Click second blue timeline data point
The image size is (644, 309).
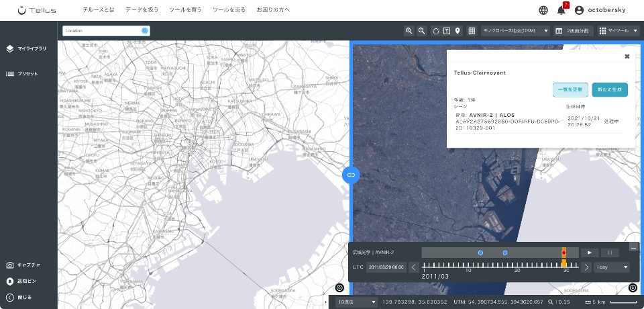point(505,253)
